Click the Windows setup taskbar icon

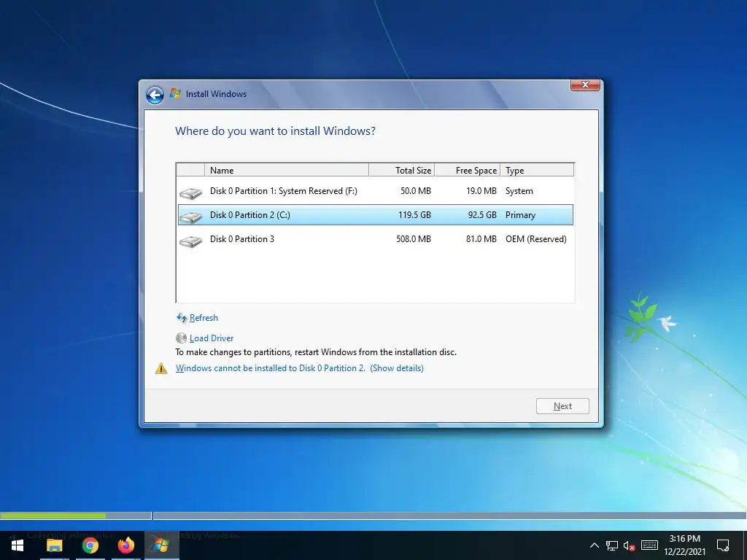pos(161,545)
